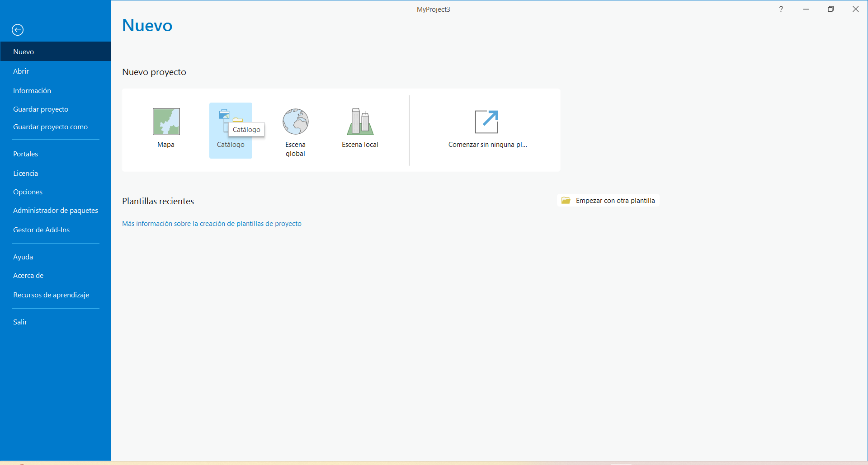The height and width of the screenshot is (465, 868).
Task: Go to the Información page
Action: [32, 90]
